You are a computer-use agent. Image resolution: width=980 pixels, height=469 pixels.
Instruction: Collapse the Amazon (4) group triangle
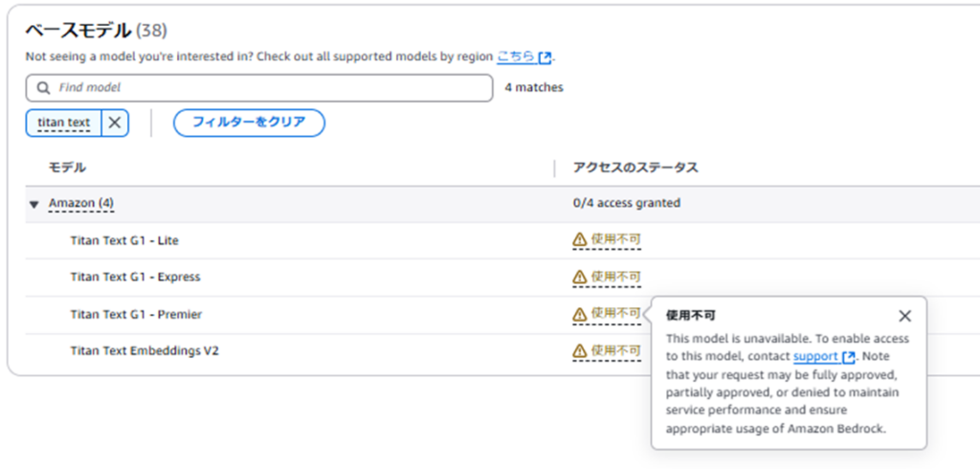34,204
